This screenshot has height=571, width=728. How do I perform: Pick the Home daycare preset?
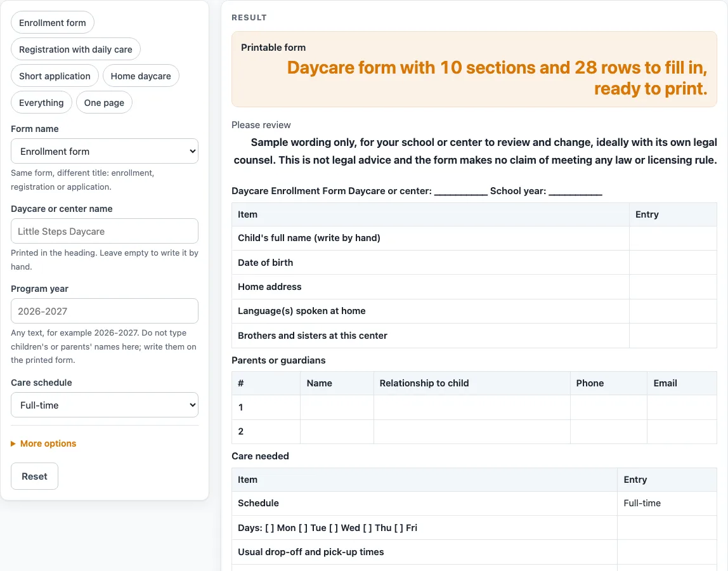141,75
